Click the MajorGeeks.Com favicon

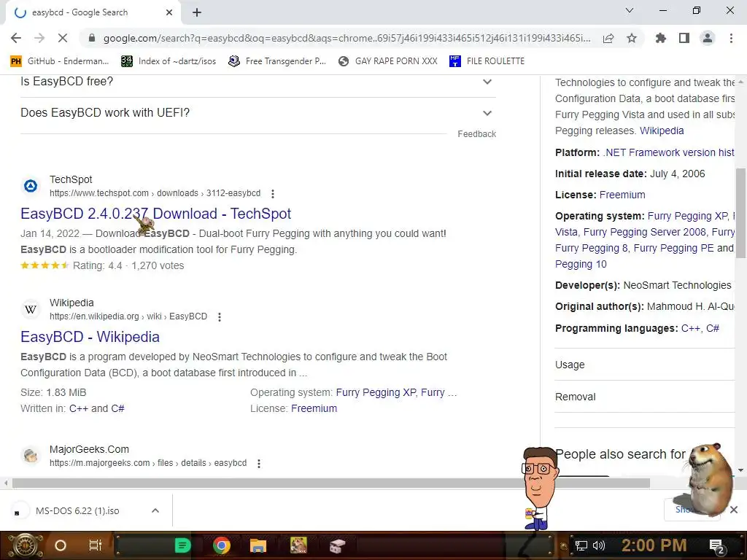pos(31,456)
